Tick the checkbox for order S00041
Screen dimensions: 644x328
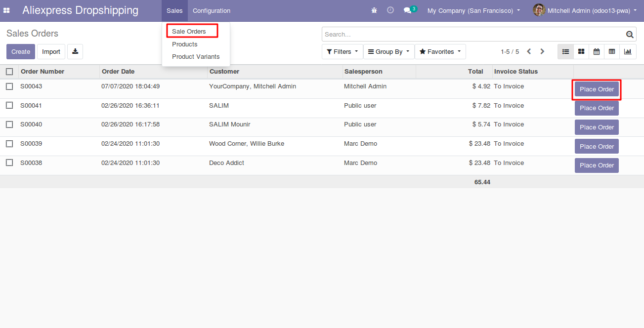9,105
